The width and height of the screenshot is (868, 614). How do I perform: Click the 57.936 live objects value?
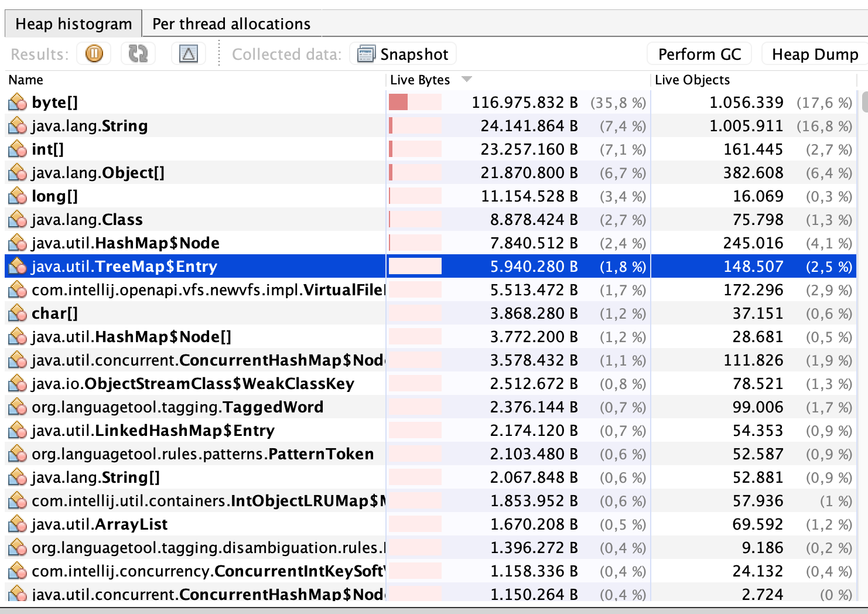758,501
